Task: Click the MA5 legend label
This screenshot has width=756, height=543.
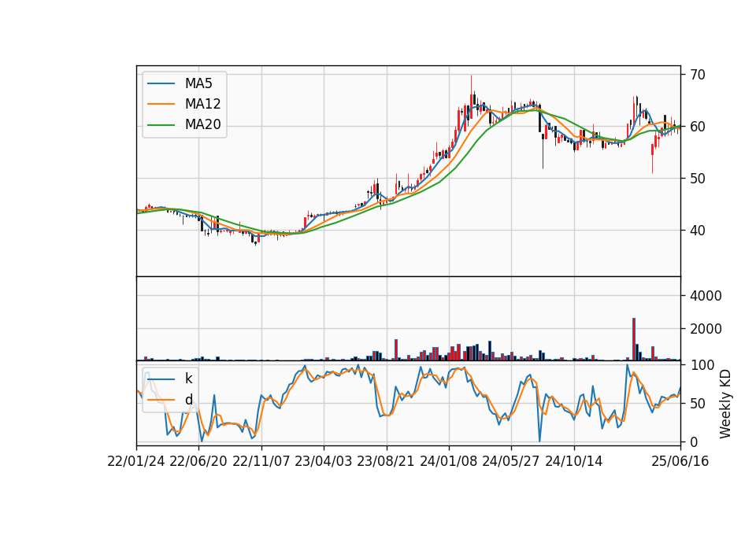Action: (x=198, y=83)
